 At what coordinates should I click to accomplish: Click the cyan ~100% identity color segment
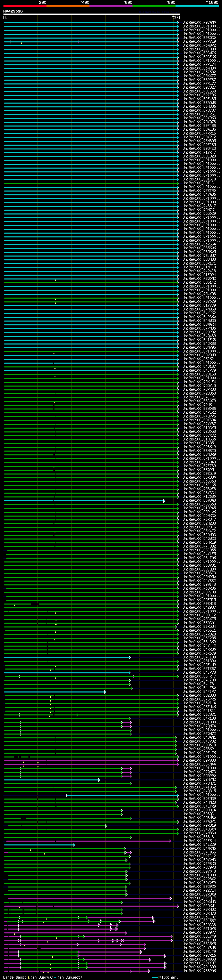click(x=197, y=6)
